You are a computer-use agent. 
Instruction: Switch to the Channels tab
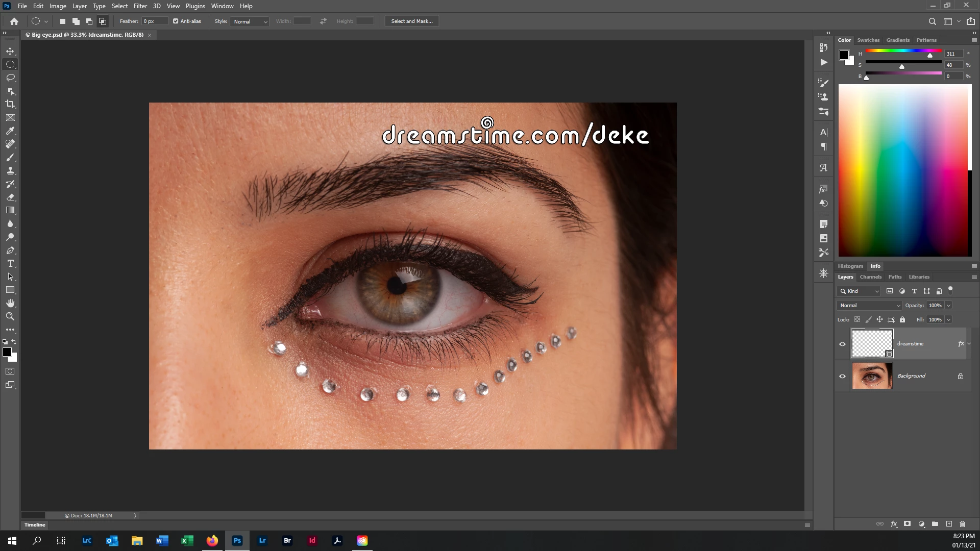870,277
